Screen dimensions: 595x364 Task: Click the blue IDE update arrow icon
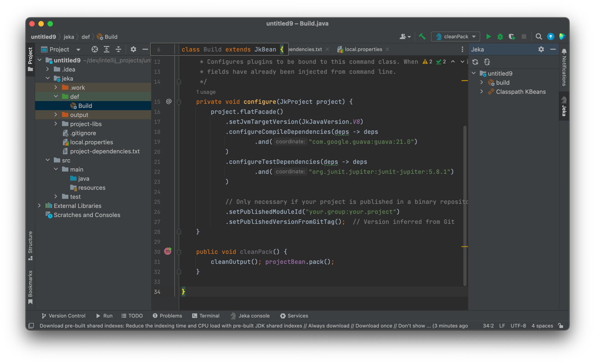point(551,36)
